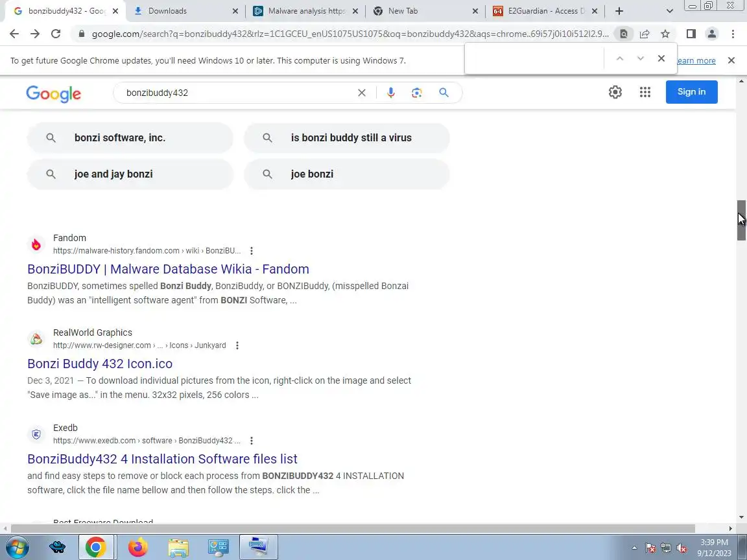The image size is (747, 560).
Task: Click muted volume icon in system tray
Action: [x=682, y=548]
